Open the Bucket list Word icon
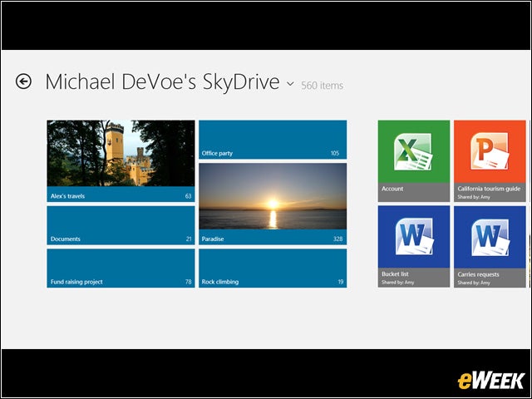Image resolution: width=532 pixels, height=399 pixels. [x=415, y=237]
